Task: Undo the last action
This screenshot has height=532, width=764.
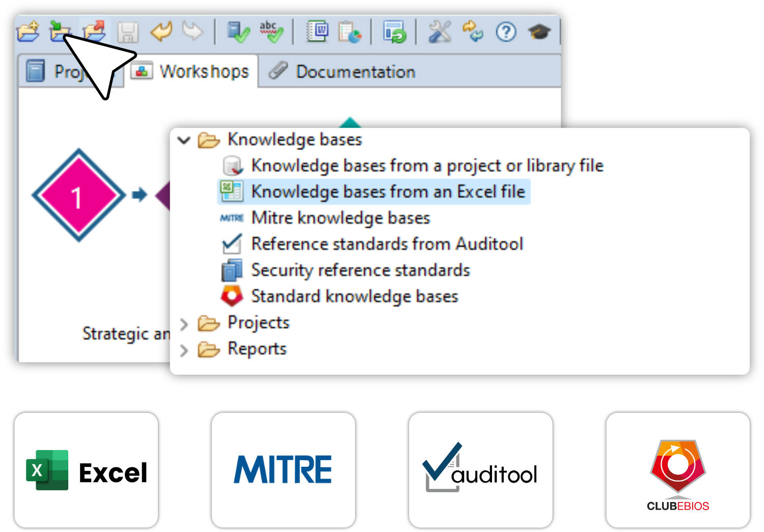Action: 161,32
